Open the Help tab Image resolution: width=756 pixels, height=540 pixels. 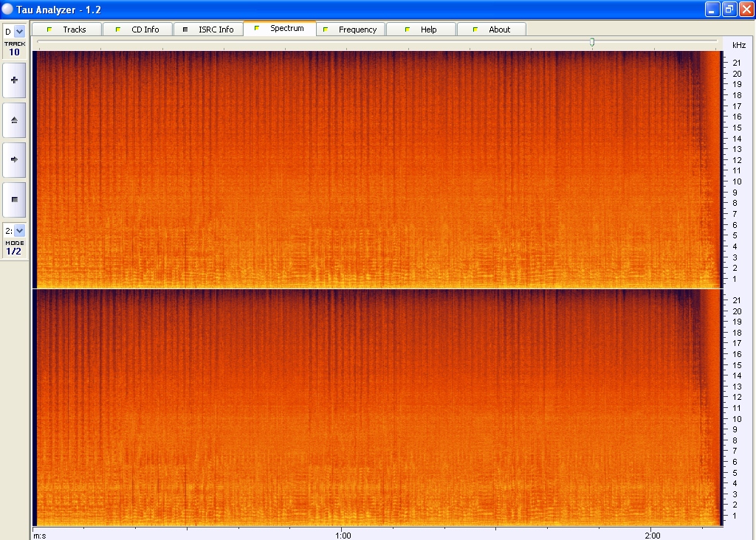click(x=421, y=30)
